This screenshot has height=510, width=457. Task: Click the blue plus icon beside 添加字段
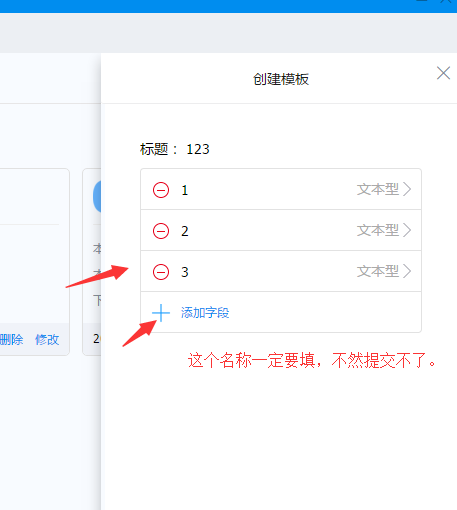click(161, 313)
